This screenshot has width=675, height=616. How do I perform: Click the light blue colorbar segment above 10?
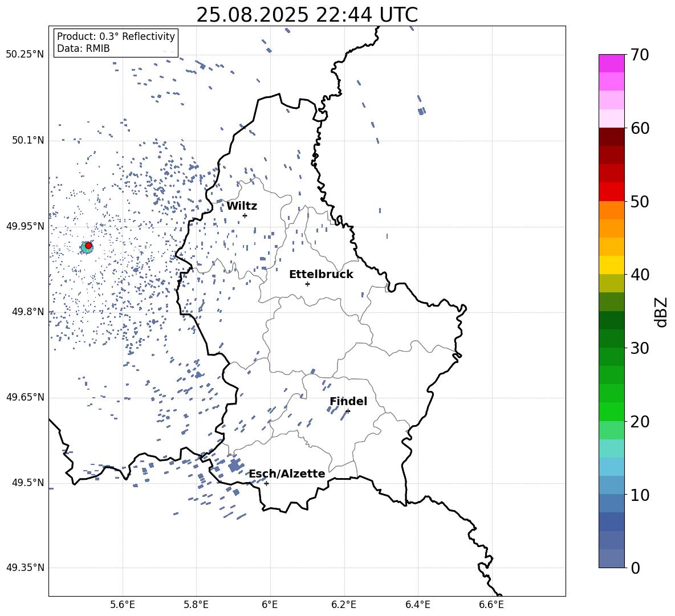(611, 485)
